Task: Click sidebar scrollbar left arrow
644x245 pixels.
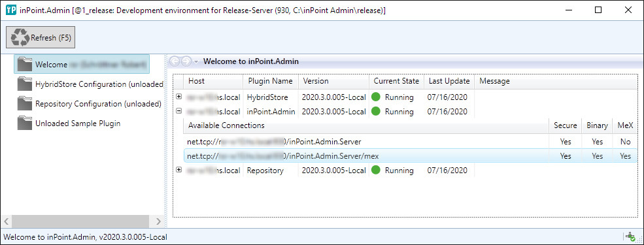Action: coord(7,221)
